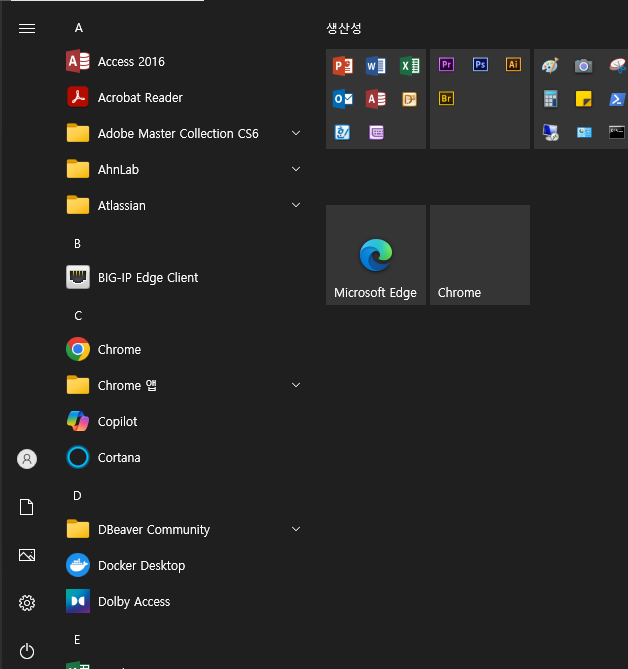The height and width of the screenshot is (669, 628).
Task: Click the Chrome tile next to Microsoft Edge
Action: tap(480, 255)
